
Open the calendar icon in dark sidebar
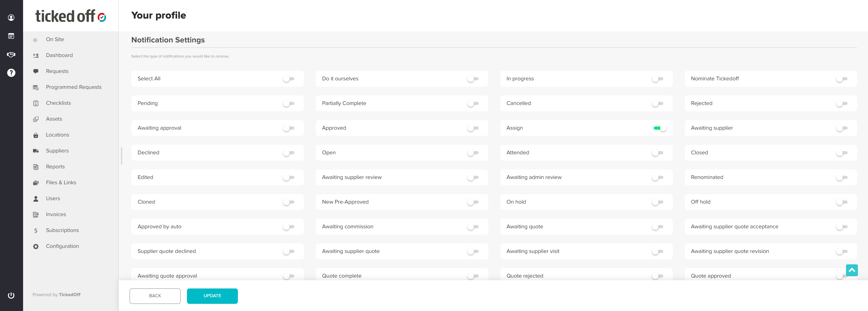(x=11, y=36)
